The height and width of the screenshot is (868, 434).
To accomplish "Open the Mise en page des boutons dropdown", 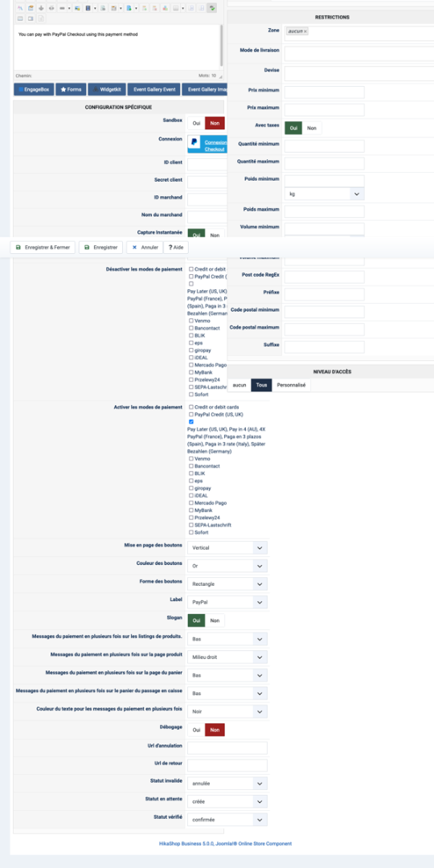I will pyautogui.click(x=227, y=547).
